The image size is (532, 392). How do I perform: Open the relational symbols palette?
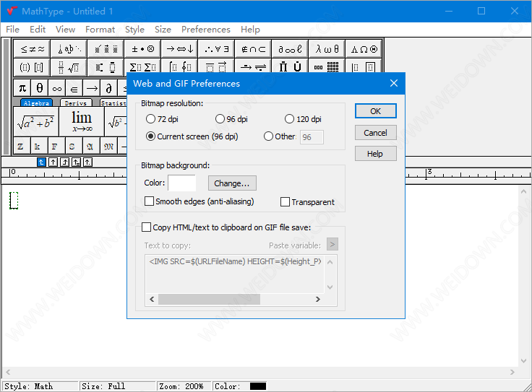(33, 49)
